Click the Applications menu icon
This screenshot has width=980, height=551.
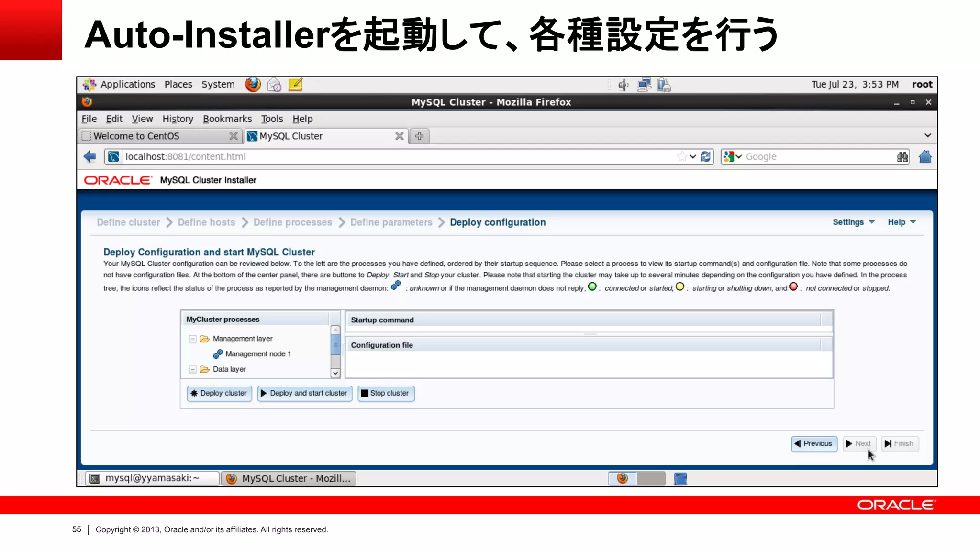[89, 85]
